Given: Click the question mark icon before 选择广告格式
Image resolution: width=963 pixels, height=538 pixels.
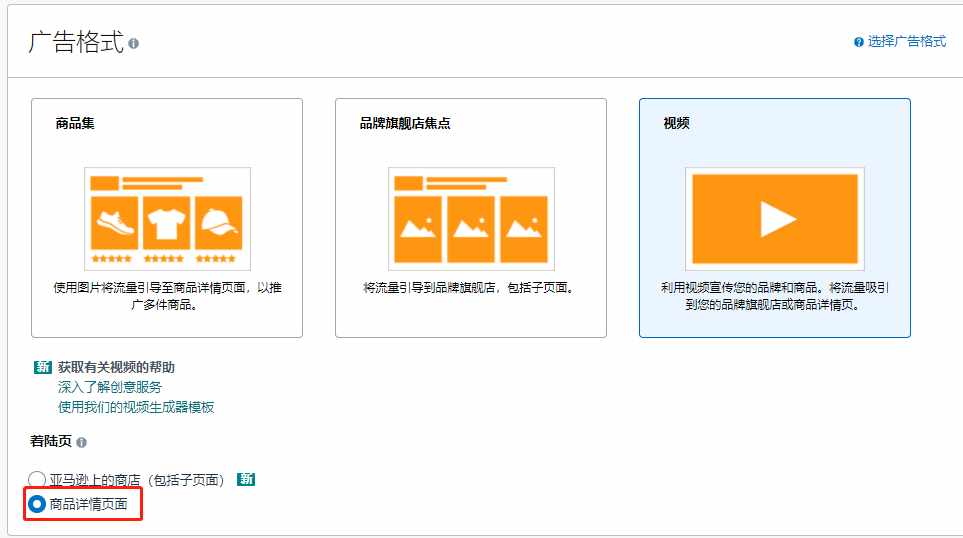Looking at the screenshot, I should coord(859,42).
